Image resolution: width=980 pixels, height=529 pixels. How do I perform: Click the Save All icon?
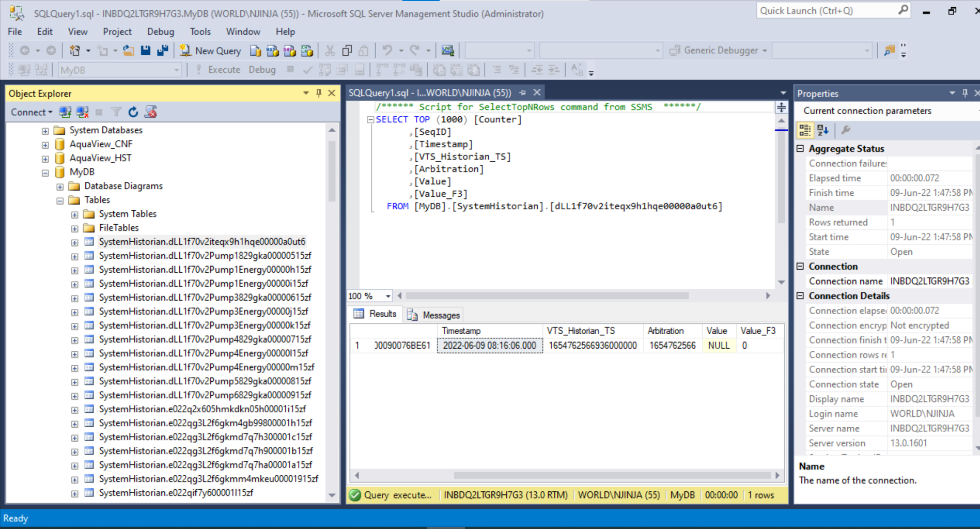coord(163,51)
